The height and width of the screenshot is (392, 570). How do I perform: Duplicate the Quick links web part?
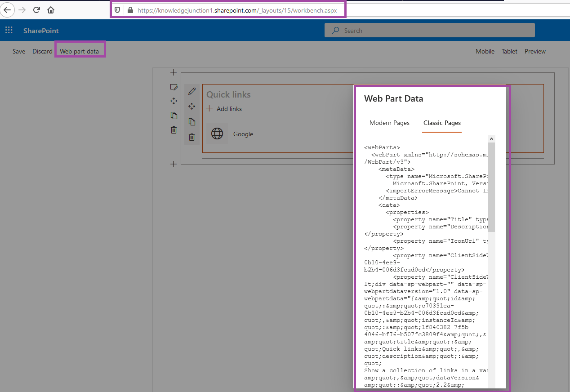192,122
